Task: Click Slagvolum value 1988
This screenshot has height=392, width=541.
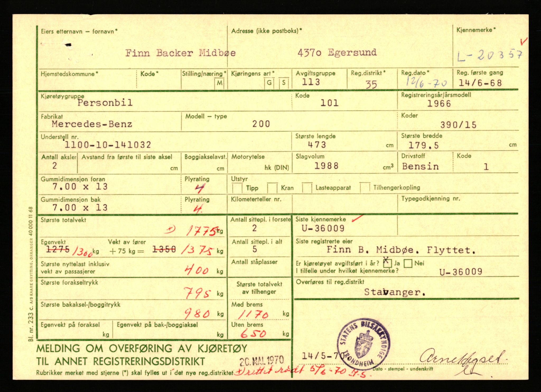Action: coord(327,166)
